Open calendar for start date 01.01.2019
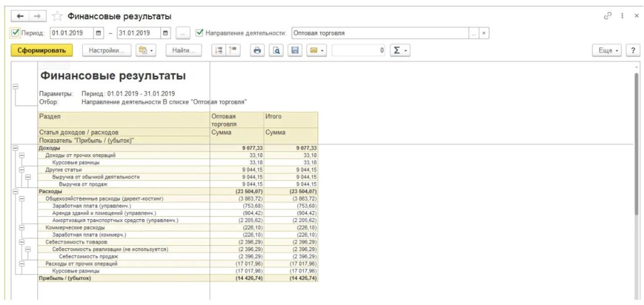644x305 pixels. 98,33
